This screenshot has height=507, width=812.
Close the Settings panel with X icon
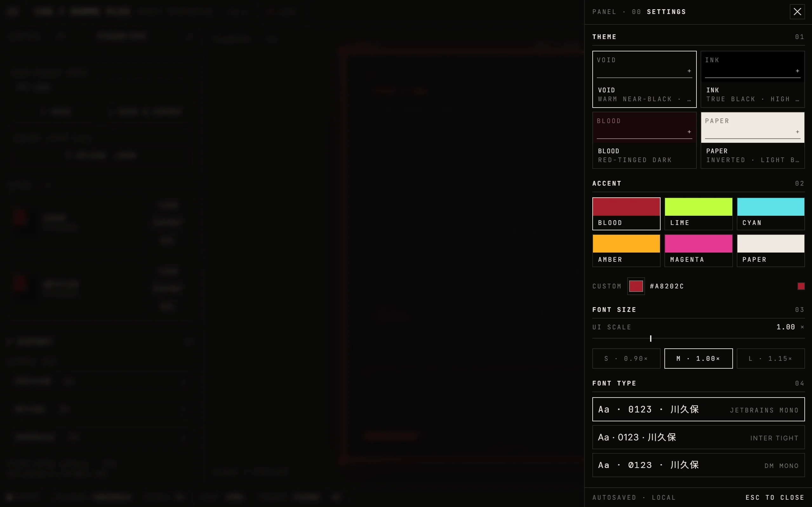point(797,12)
